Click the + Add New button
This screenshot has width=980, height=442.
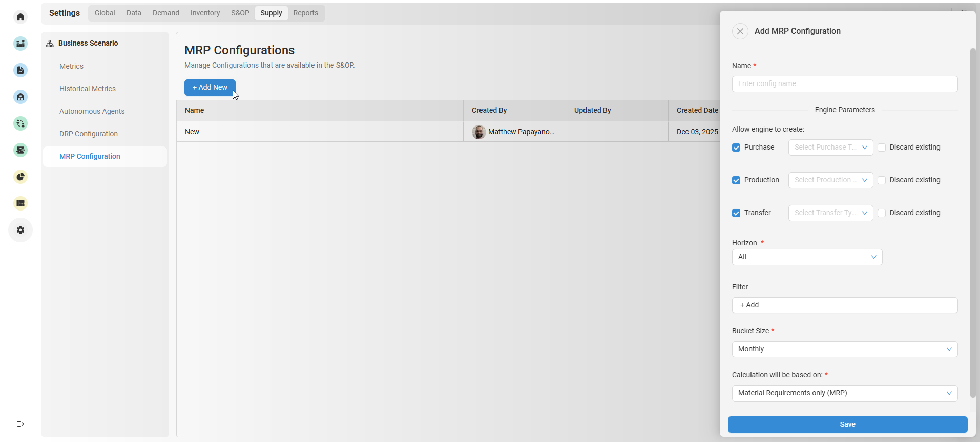click(210, 88)
